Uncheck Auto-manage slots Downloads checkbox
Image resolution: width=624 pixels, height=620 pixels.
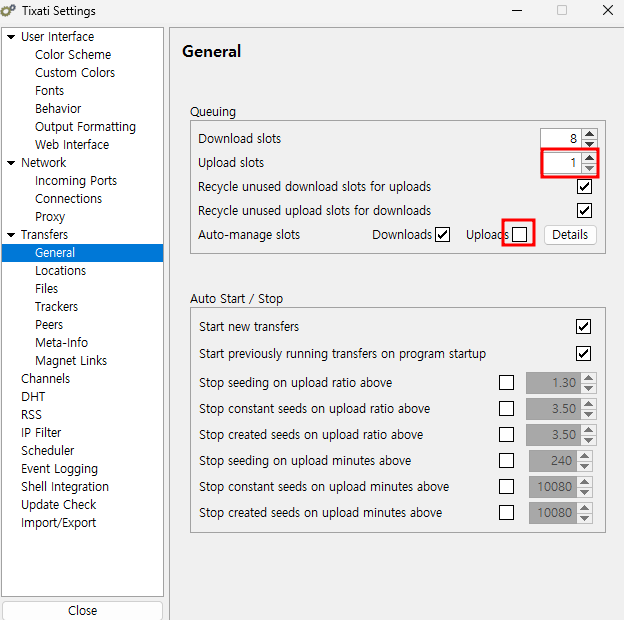(x=442, y=234)
